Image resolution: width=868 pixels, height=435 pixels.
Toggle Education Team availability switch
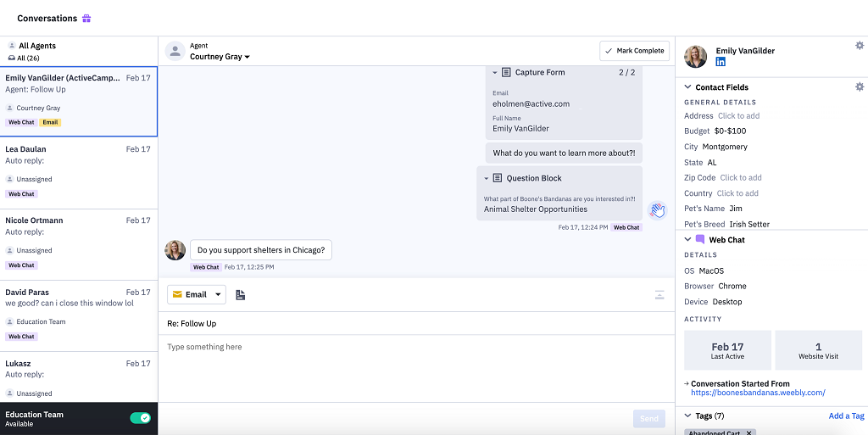[140, 418]
